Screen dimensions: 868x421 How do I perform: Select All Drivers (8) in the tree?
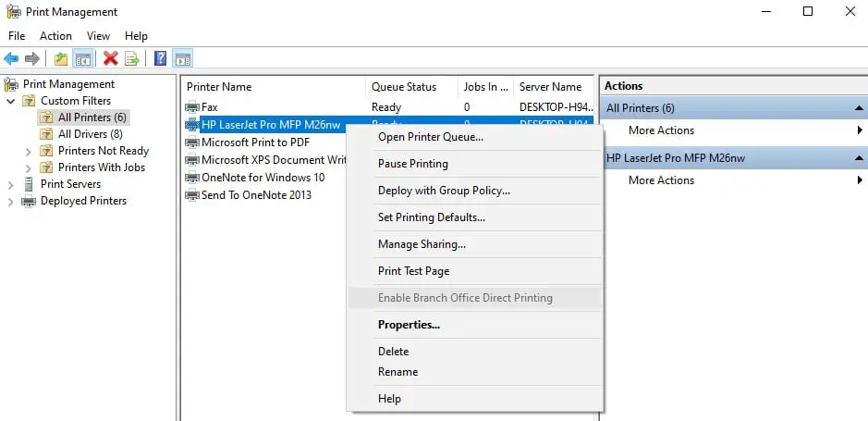[x=91, y=134]
